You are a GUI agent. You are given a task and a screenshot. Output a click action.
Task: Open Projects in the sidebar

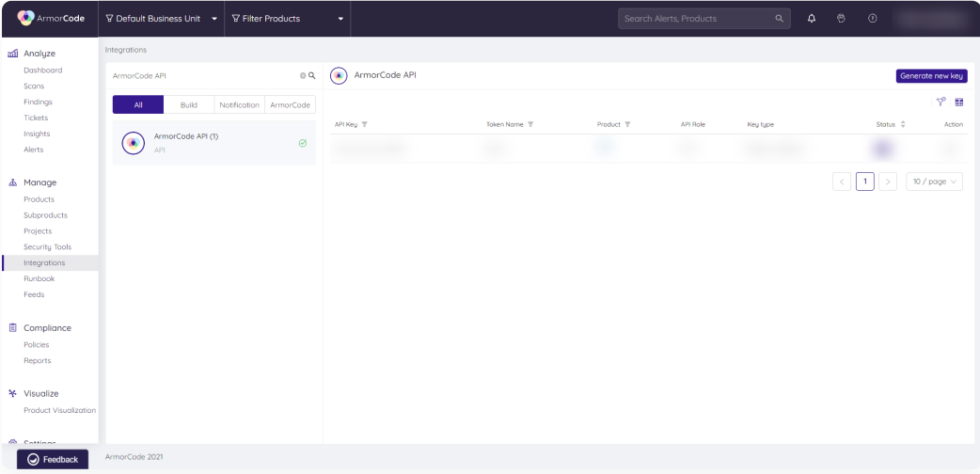(38, 231)
